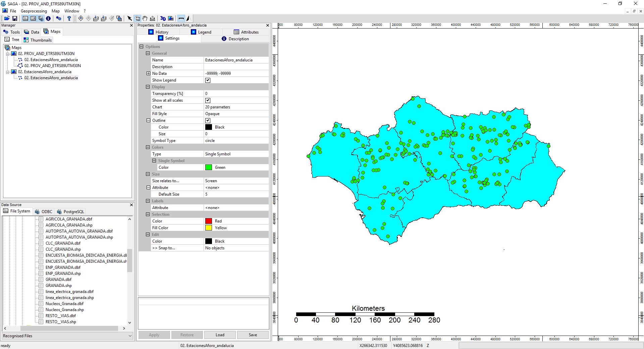Select the arrow Action pointer tool
Viewport: 644px width, 349px height.
(x=129, y=18)
